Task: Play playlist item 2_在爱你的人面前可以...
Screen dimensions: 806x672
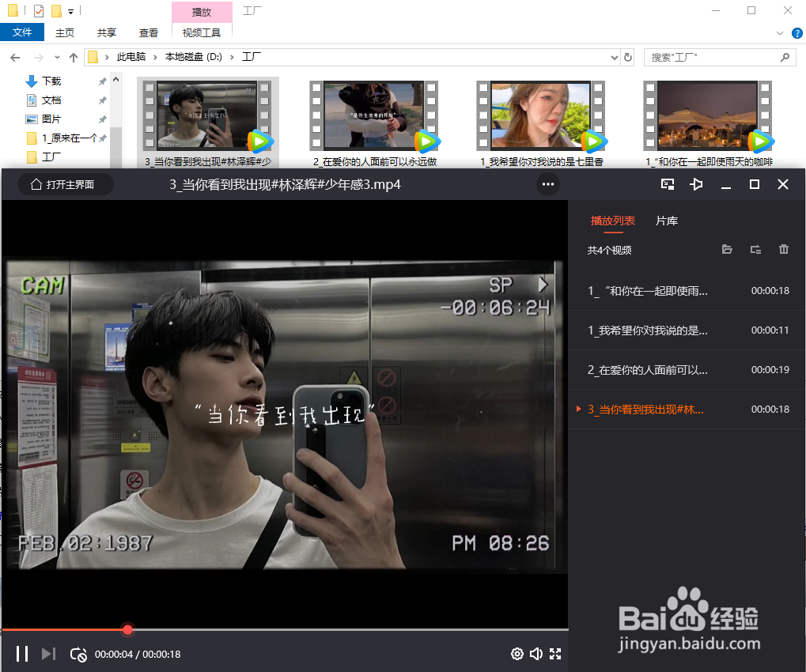Action: click(x=687, y=370)
